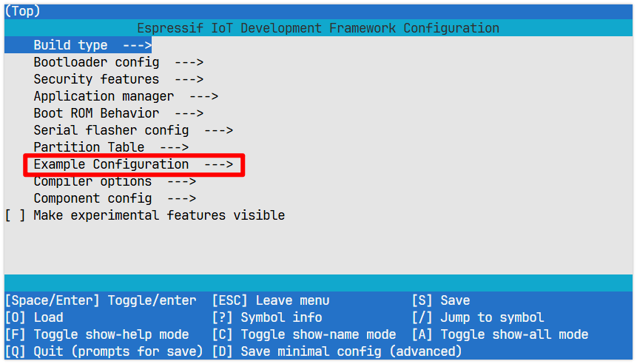Viewport: 637px width, 364px height.
Task: Click the [S] Save shortcut
Action: click(441, 300)
